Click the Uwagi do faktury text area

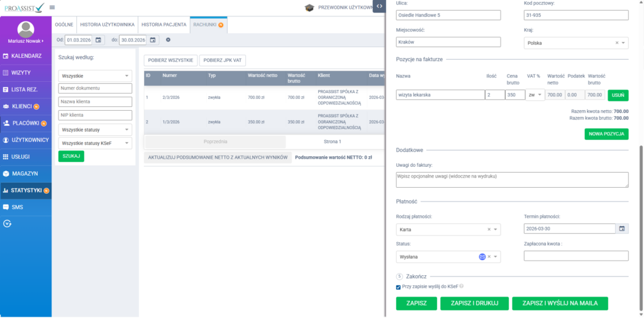tap(512, 179)
